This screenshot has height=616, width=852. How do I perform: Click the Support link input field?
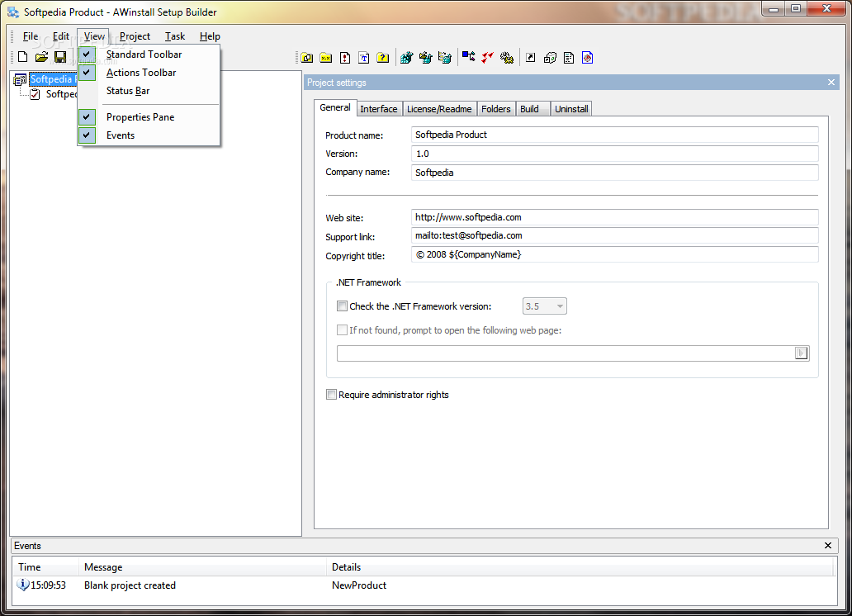[614, 235]
